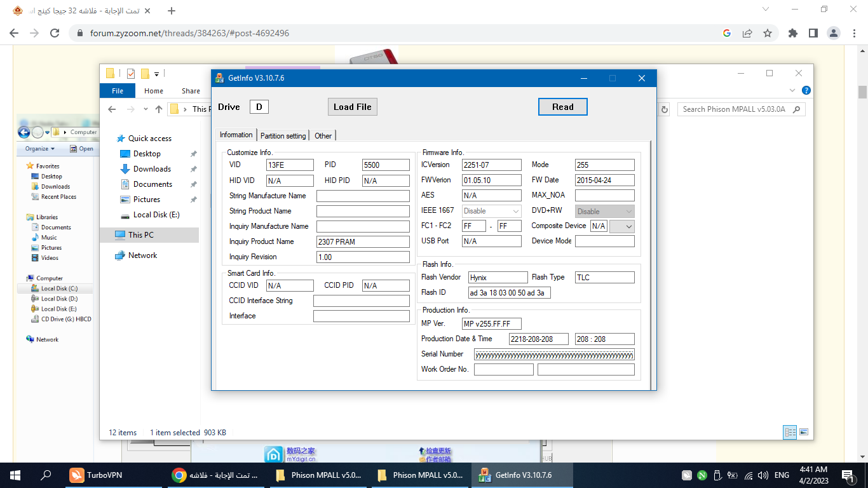Click the share page icon in address bar
Viewport: 868px width, 488px height.
point(747,33)
